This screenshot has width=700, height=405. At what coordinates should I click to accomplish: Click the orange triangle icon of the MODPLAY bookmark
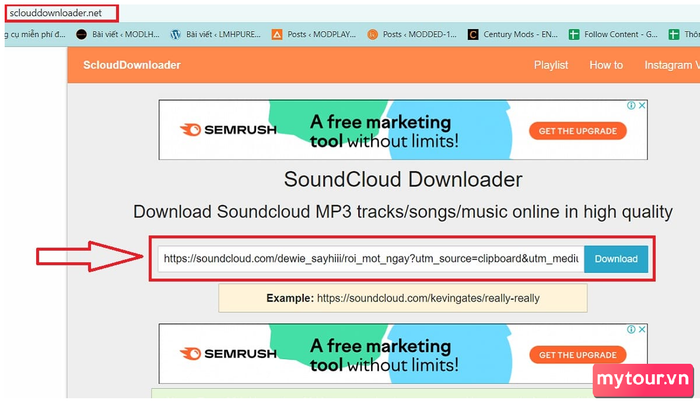[277, 34]
